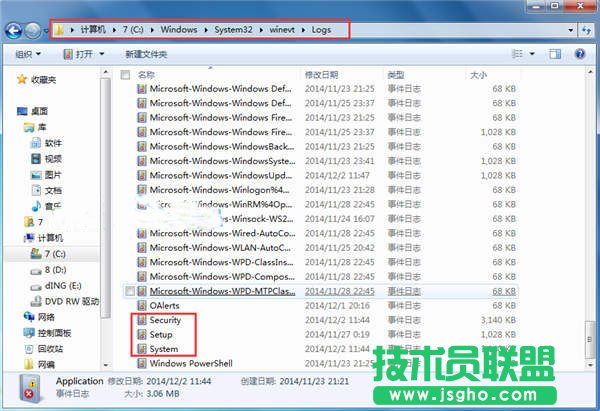Open 收藏夹 favorites star in sidebar
This screenshot has height=411, width=600.
[x=22, y=80]
